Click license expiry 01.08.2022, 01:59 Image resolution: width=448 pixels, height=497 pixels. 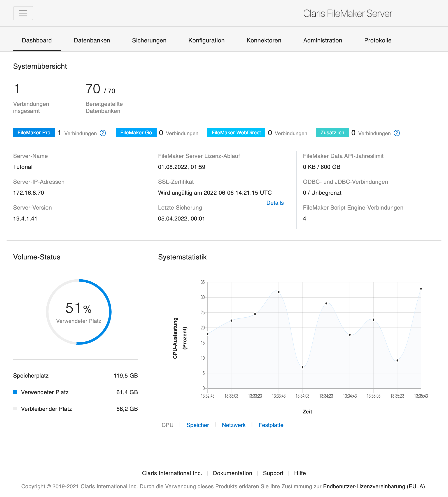point(182,167)
